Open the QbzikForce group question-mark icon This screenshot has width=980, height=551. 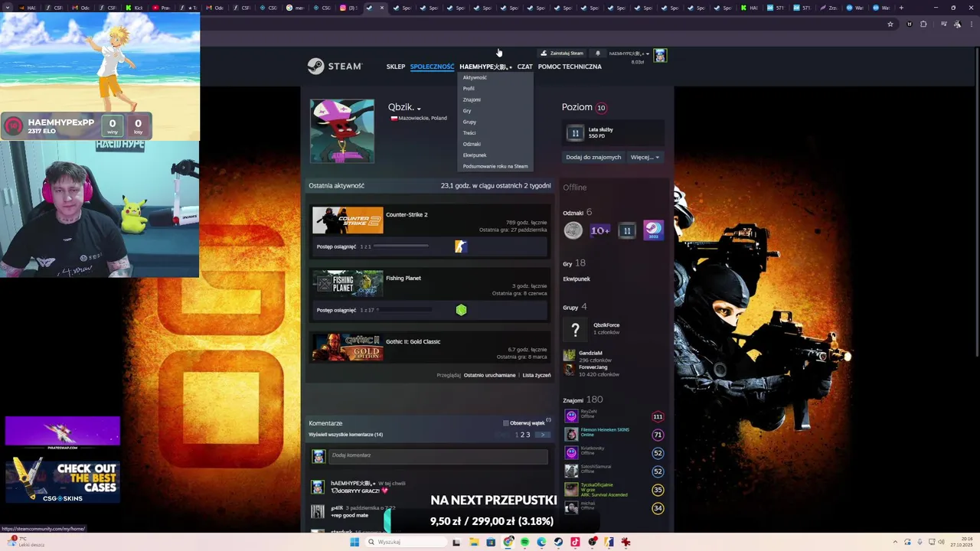[575, 330]
